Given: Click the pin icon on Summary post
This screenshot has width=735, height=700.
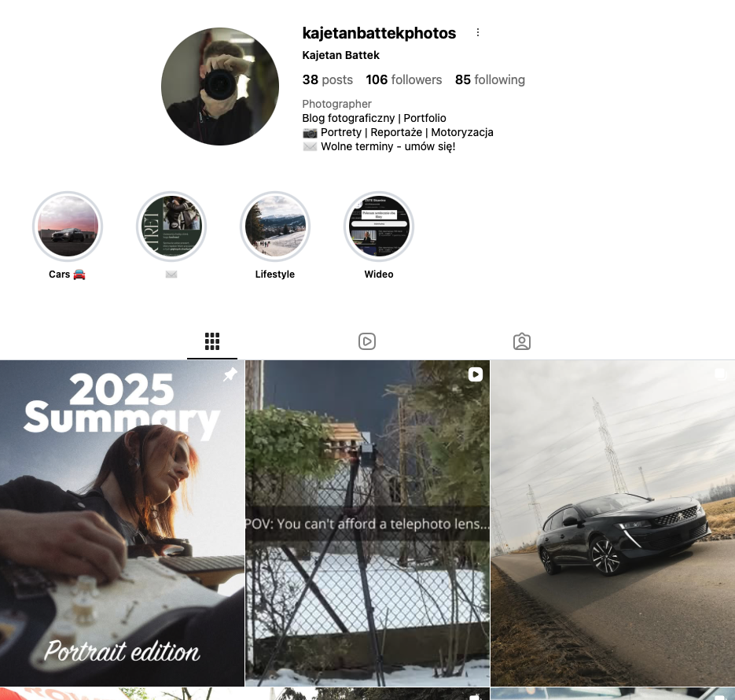Looking at the screenshot, I should 230,374.
